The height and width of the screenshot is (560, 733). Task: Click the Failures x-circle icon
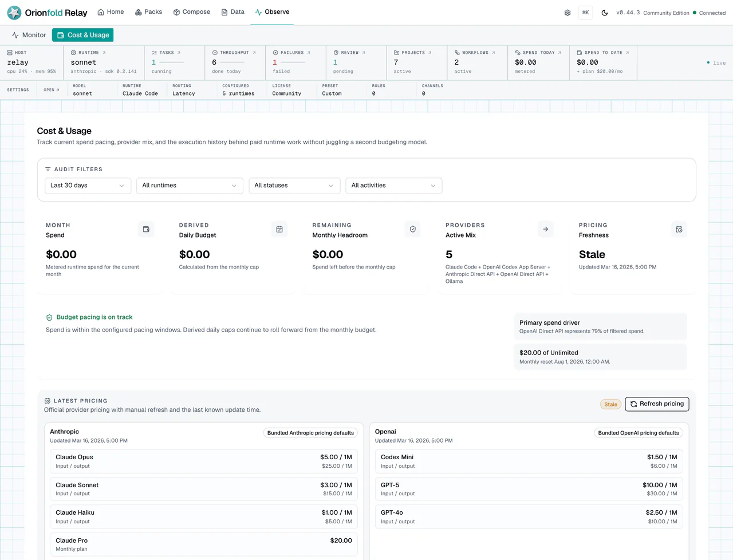pos(275,53)
